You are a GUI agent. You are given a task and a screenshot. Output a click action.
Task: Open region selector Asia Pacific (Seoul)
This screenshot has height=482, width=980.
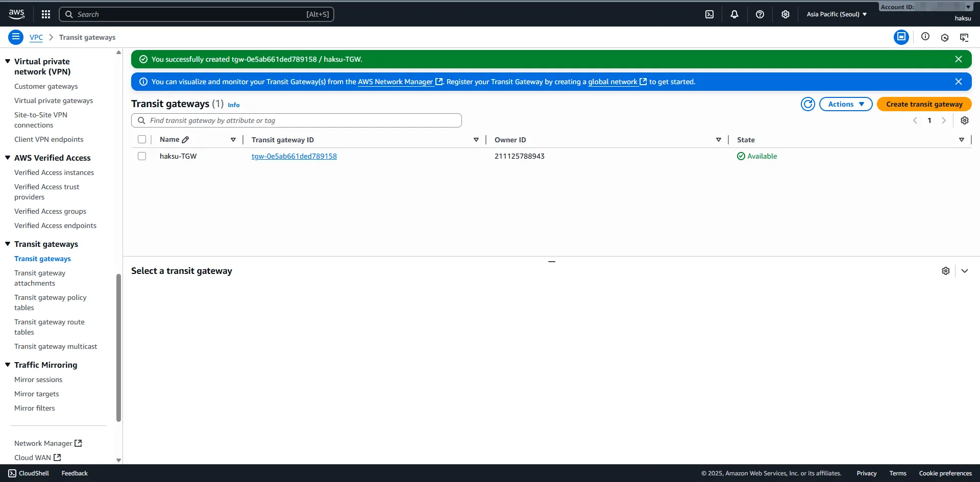click(837, 14)
